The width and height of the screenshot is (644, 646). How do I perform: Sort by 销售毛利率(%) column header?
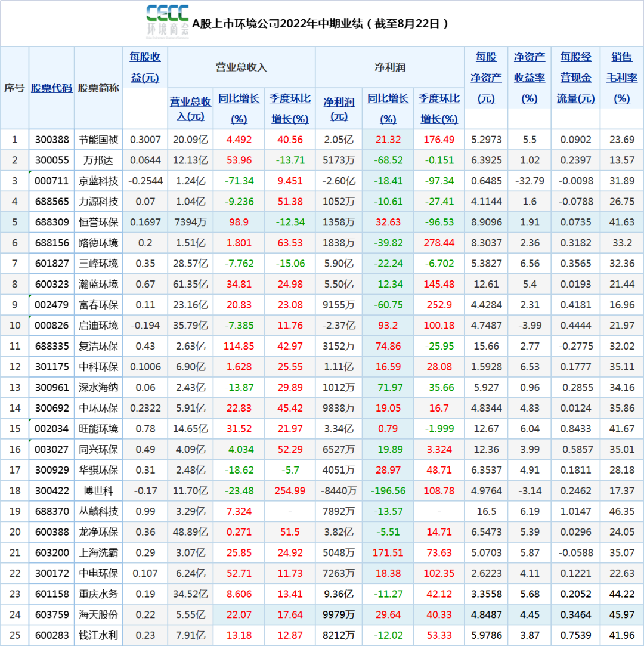pyautogui.click(x=622, y=78)
